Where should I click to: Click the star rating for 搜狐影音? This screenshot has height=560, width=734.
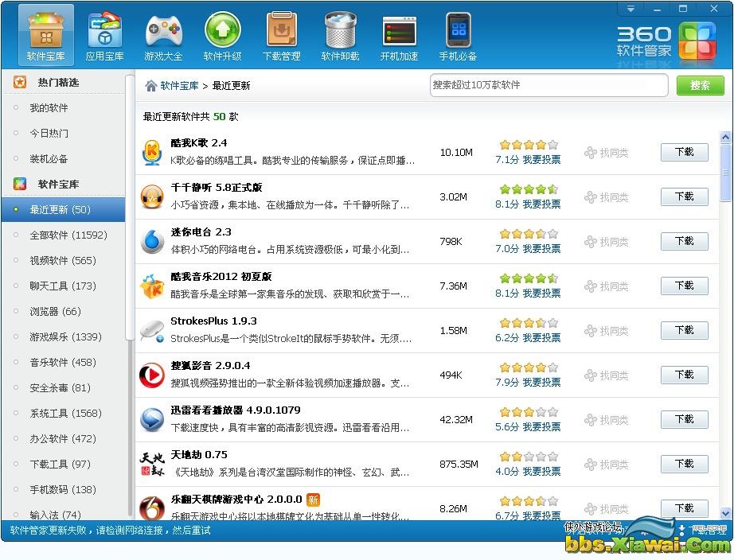point(529,367)
